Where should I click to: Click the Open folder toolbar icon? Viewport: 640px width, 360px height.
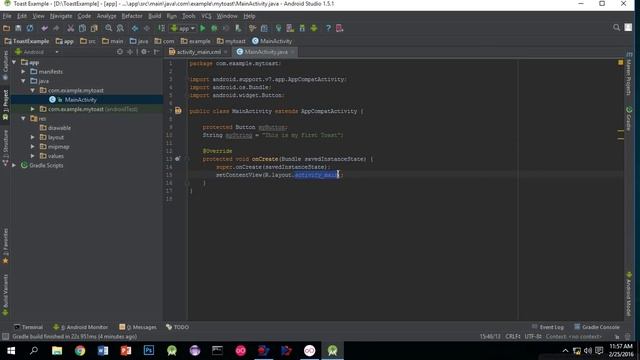[6, 28]
